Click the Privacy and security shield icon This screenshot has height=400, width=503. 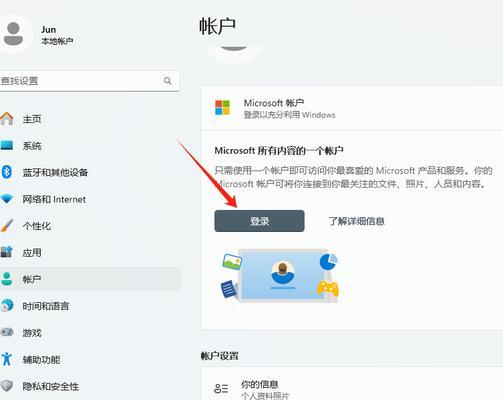point(7,386)
